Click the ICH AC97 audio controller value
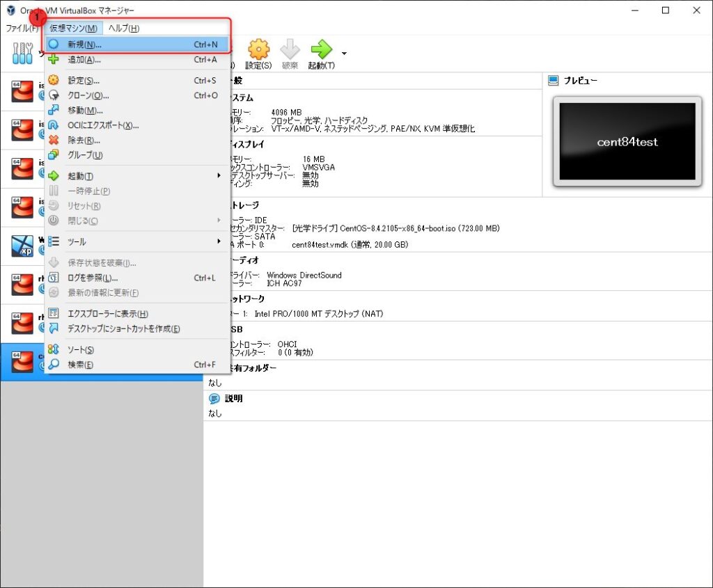 click(284, 283)
